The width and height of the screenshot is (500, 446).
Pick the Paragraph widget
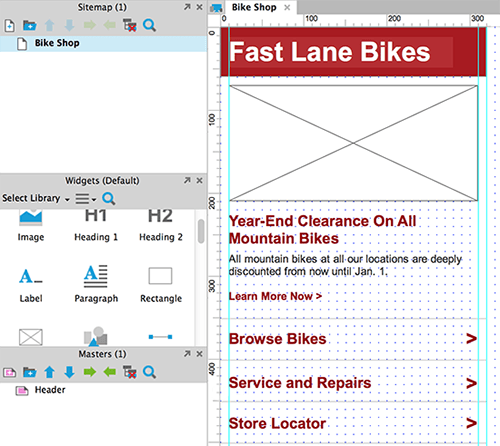96,284
